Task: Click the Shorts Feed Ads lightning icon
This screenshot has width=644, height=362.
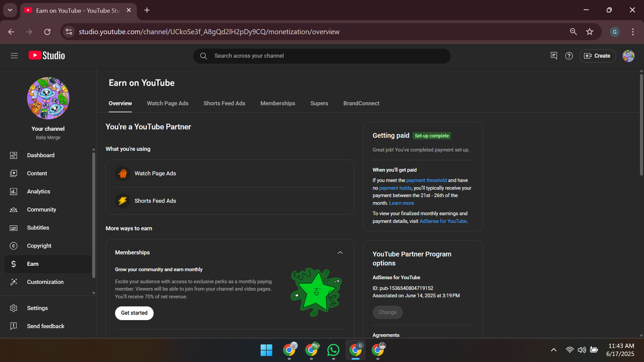Action: coord(123,201)
